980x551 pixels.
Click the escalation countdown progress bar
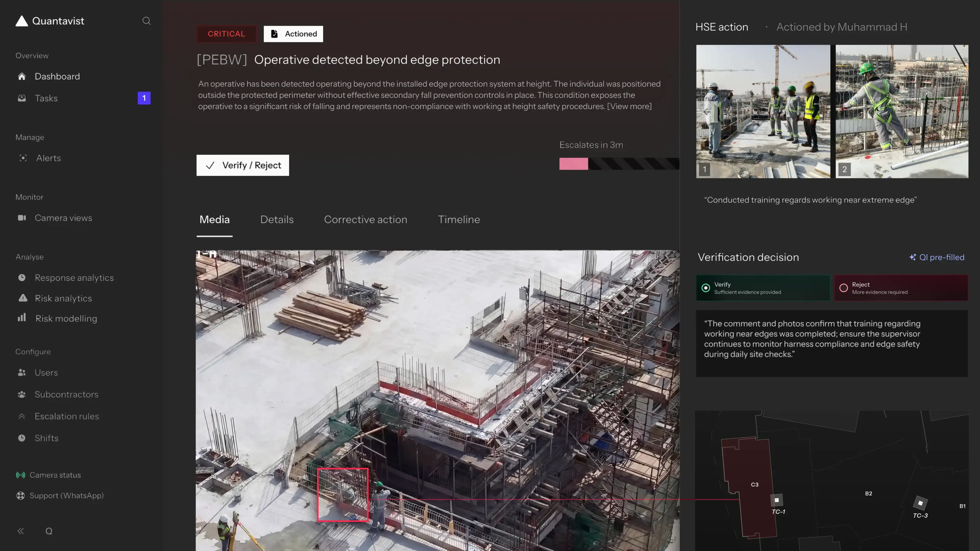pyautogui.click(x=619, y=164)
